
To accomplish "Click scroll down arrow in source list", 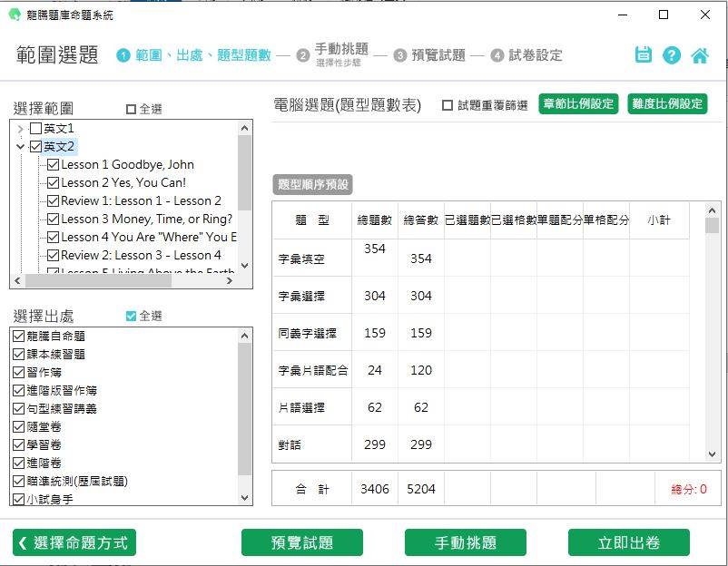I will point(245,498).
